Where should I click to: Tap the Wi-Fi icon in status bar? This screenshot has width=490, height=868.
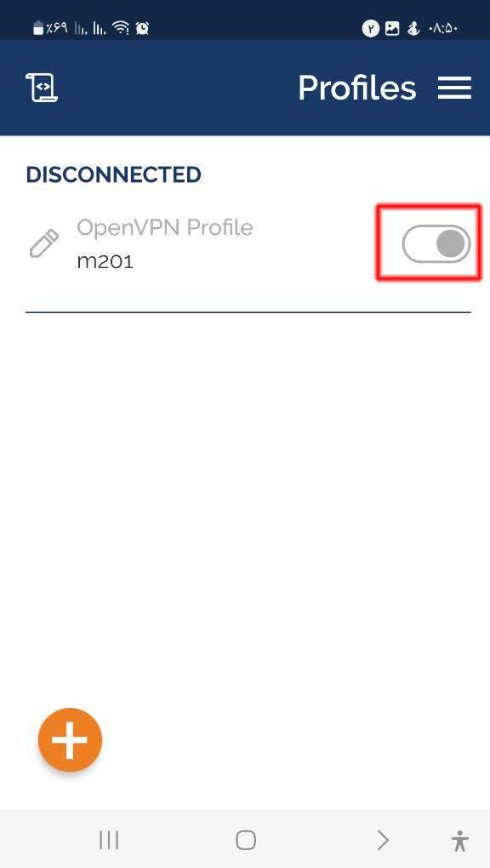(121, 28)
